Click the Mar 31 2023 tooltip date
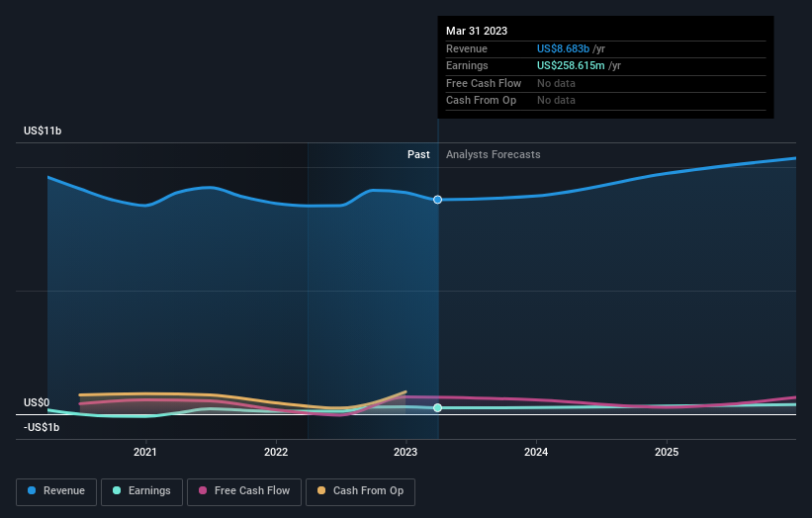Viewport: 812px width, 518px height. [477, 31]
